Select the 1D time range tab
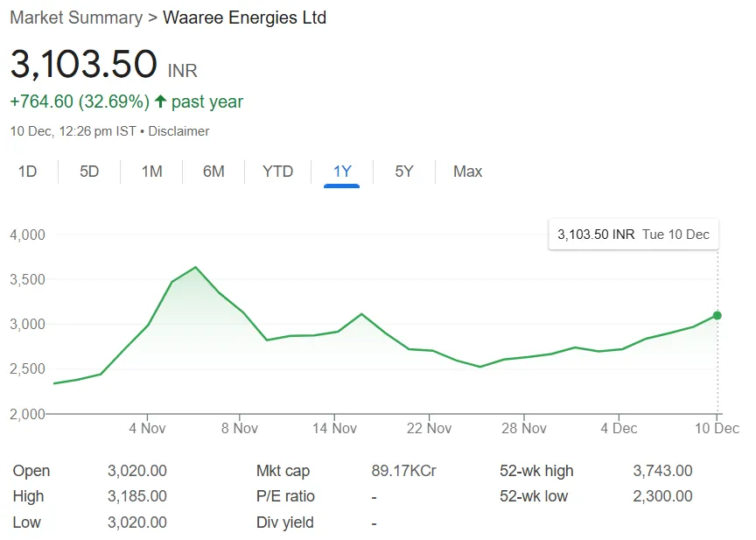The width and height of the screenshot is (756, 540). [27, 172]
